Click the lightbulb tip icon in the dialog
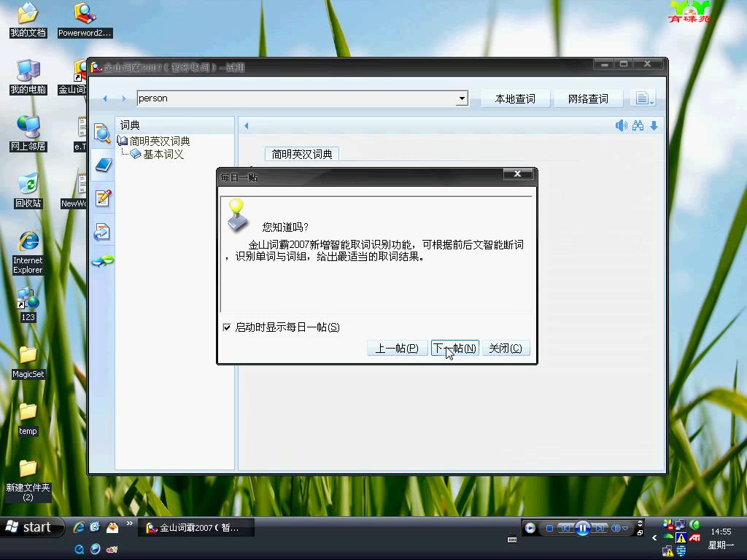The height and width of the screenshot is (560, 747). (237, 215)
